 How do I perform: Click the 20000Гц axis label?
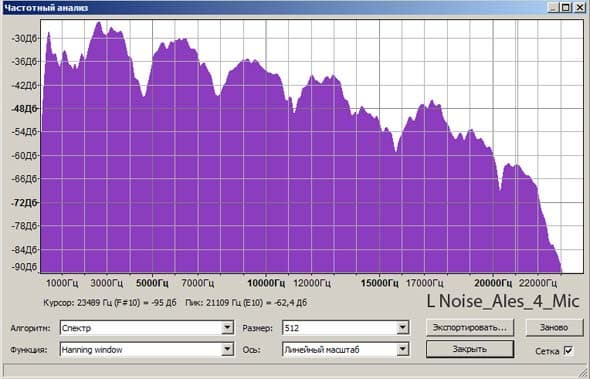493,283
